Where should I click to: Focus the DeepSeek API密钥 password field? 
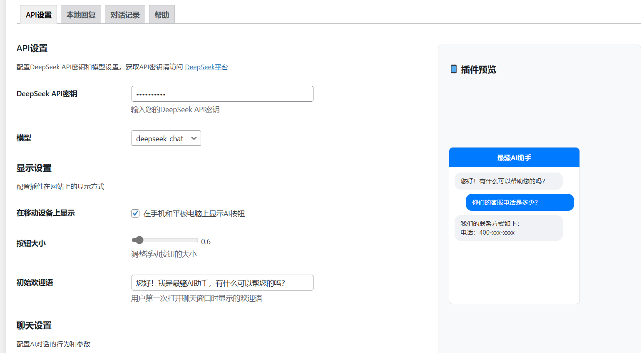pos(222,94)
